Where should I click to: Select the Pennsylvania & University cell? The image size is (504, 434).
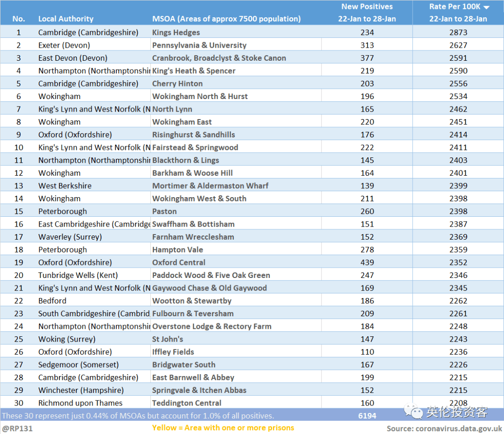[x=199, y=45]
